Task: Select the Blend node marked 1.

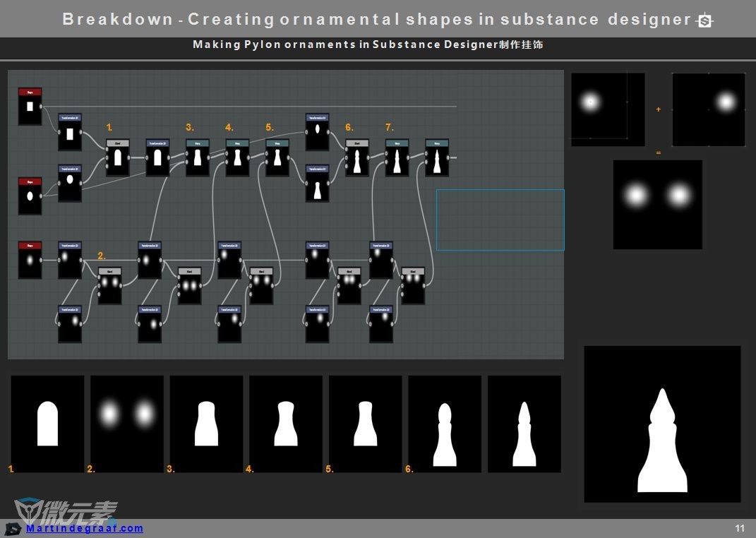Action: click(x=118, y=157)
